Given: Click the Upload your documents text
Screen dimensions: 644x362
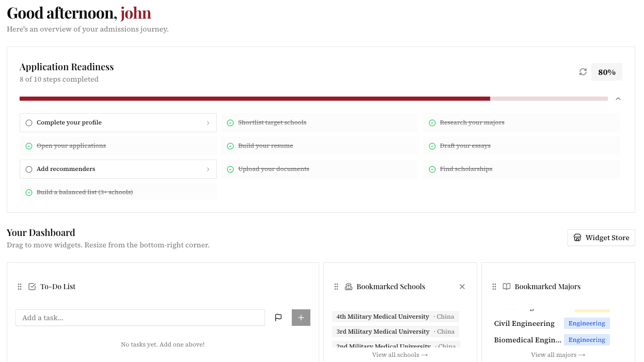Looking at the screenshot, I should click(x=274, y=169).
